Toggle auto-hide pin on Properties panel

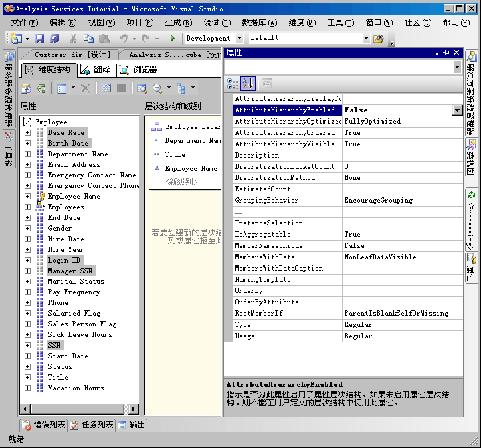pyautogui.click(x=446, y=53)
